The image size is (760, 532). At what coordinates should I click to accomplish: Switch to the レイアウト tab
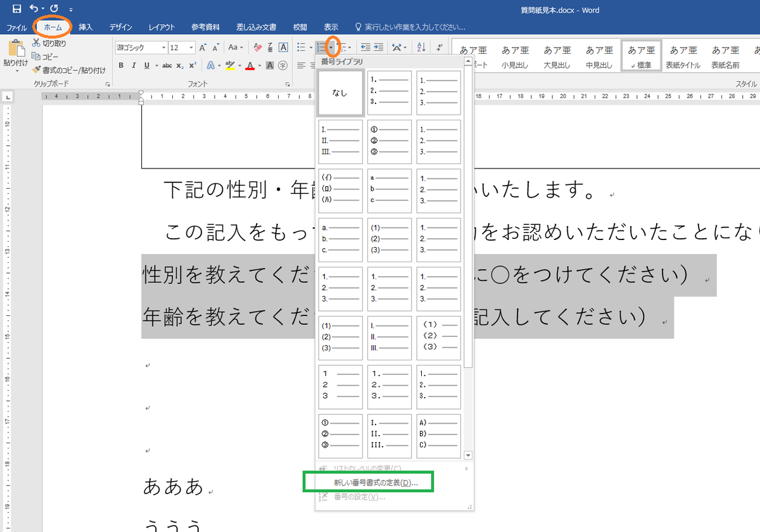coord(161,27)
